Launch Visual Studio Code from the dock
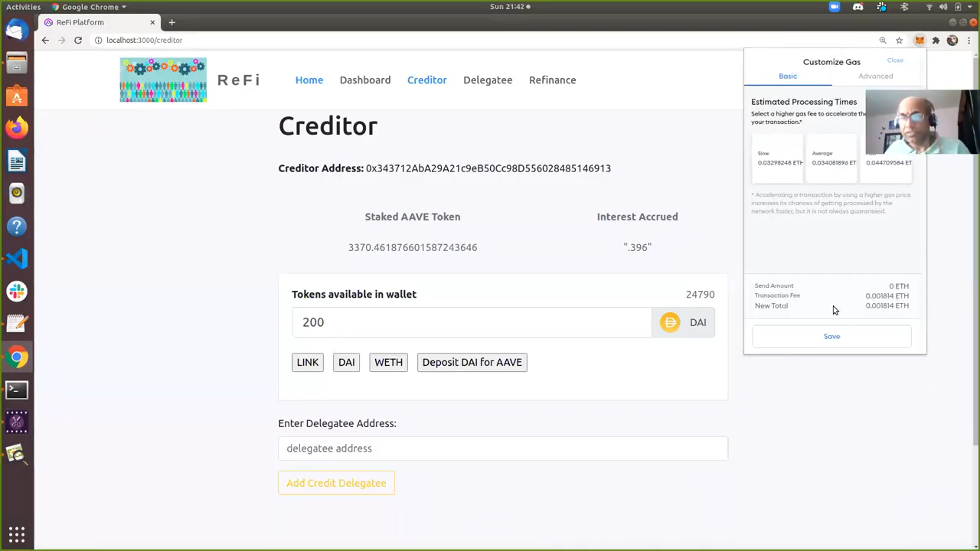The height and width of the screenshot is (551, 980). 17,259
